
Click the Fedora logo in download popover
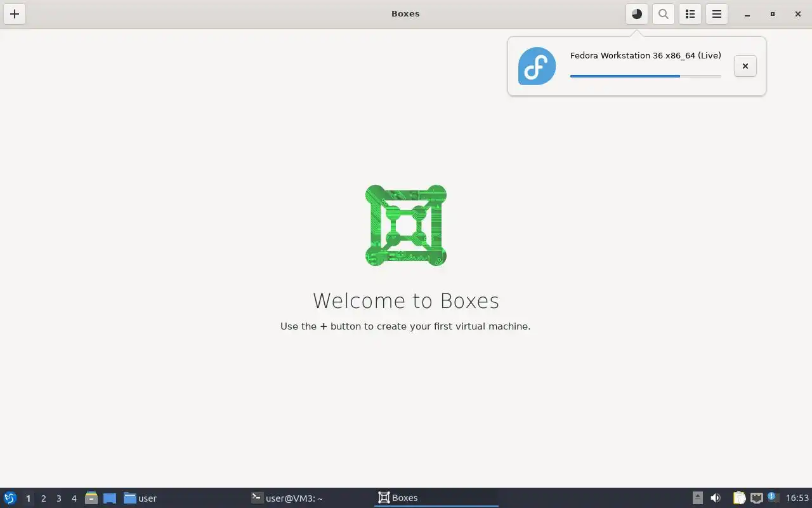(x=537, y=66)
